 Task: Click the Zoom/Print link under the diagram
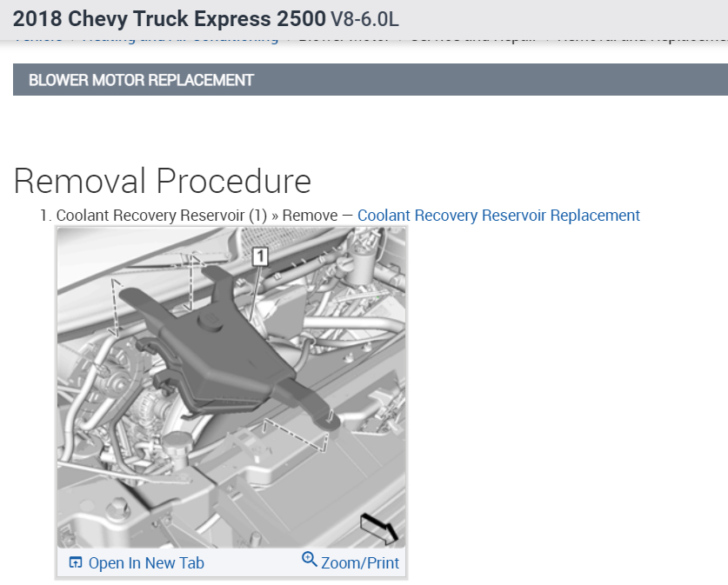tap(360, 562)
